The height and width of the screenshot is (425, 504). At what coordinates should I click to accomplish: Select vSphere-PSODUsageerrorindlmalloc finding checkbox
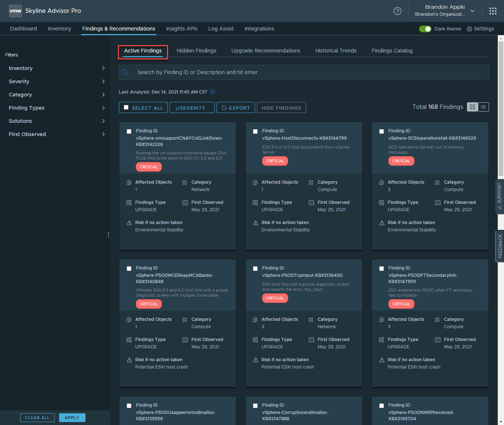click(129, 406)
